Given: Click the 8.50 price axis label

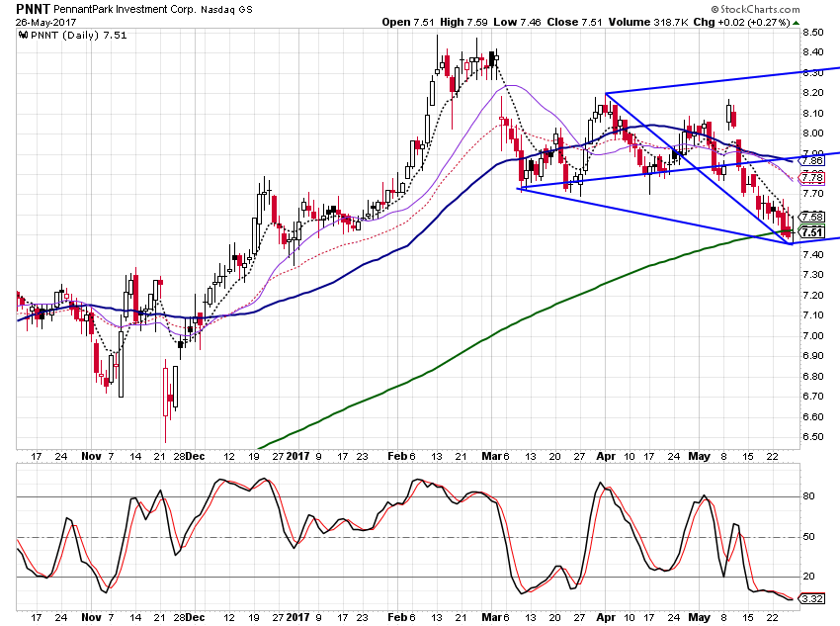Looking at the screenshot, I should (813, 33).
